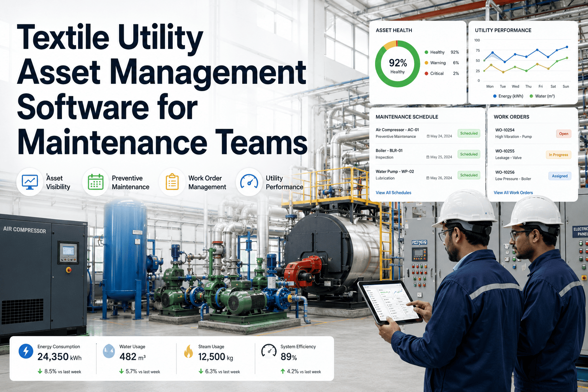588x392 pixels.
Task: Click the Preventive Maintenance feature label
Action: 131,183
